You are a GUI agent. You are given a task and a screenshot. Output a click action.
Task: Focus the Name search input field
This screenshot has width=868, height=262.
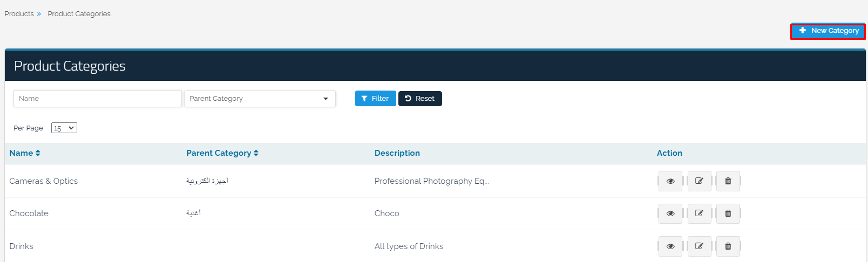coord(97,99)
